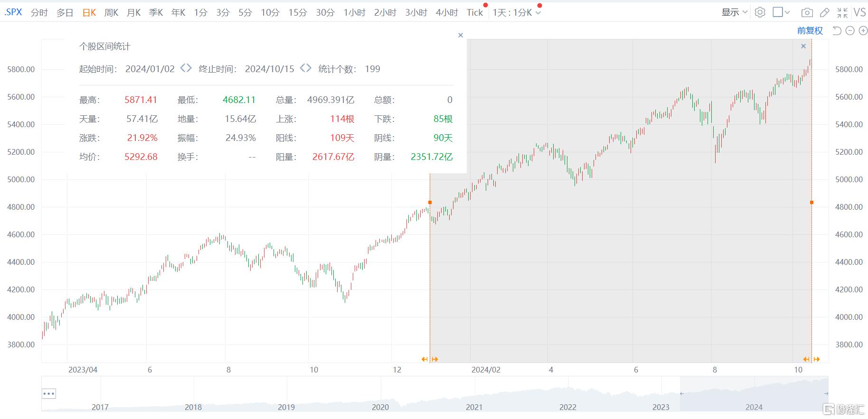Switch to 分时 chart view
This screenshot has width=868, height=419.
[39, 13]
